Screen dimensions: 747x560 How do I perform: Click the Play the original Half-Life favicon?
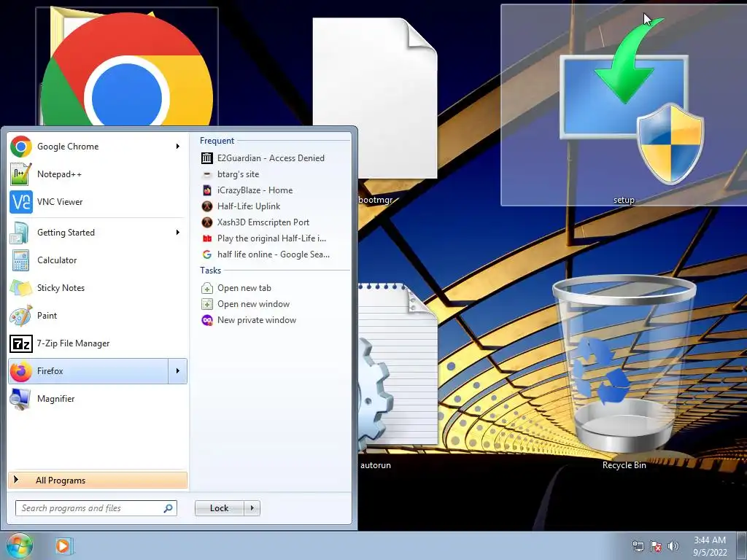206,238
